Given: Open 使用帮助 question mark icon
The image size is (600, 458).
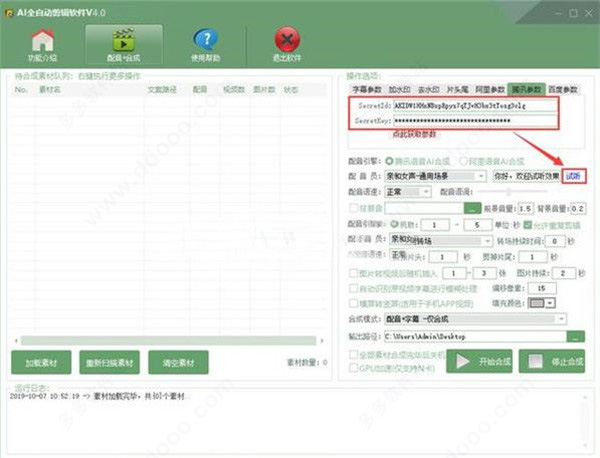Looking at the screenshot, I should pos(206,39).
